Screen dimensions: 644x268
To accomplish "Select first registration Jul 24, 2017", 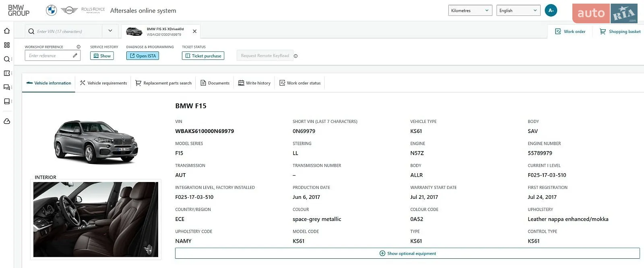I will pyautogui.click(x=542, y=197).
